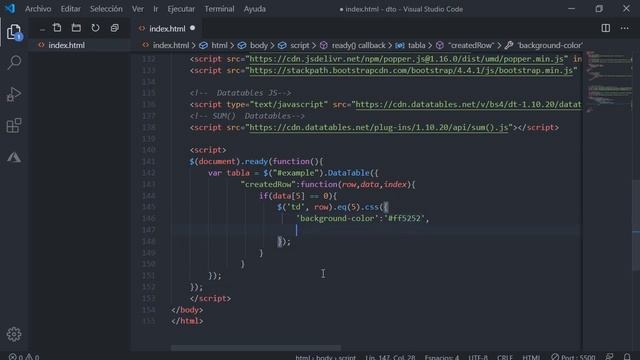
Task: Open the Ayuda menu
Action: pyautogui.click(x=255, y=9)
